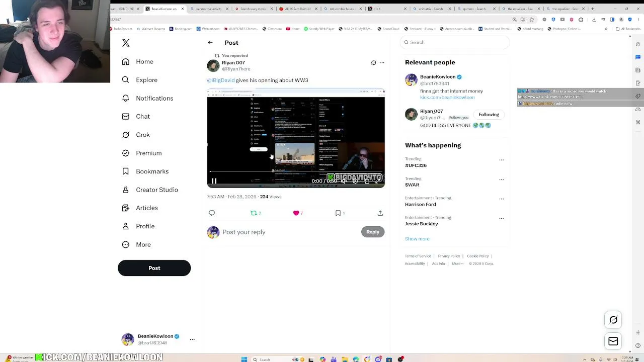This screenshot has width=644, height=362.
Task: Open Articles in the sidebar
Action: coord(140,208)
